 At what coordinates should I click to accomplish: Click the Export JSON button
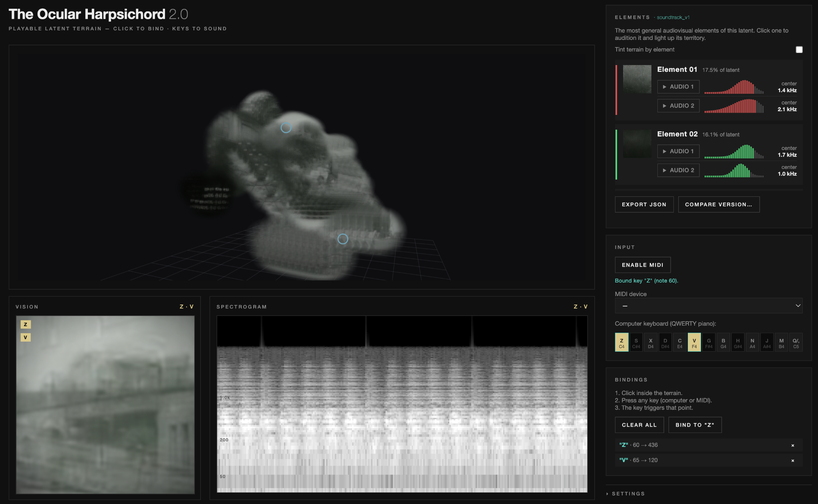[x=644, y=204]
